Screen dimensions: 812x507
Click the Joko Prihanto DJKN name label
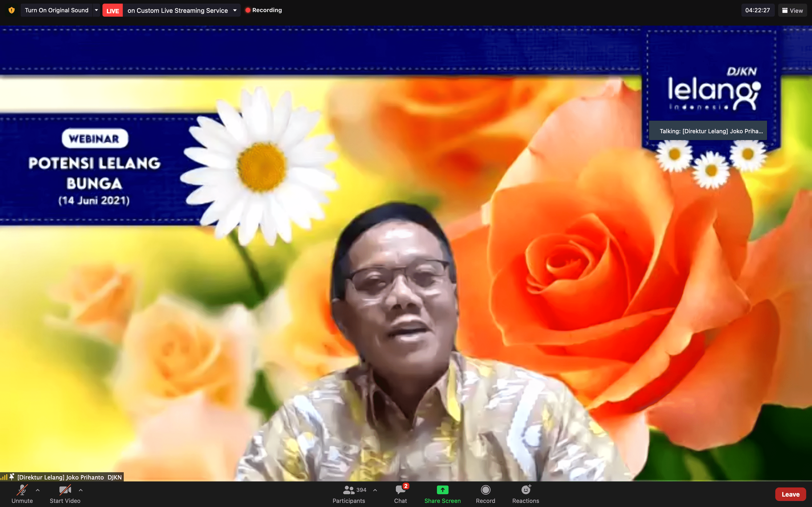click(69, 477)
